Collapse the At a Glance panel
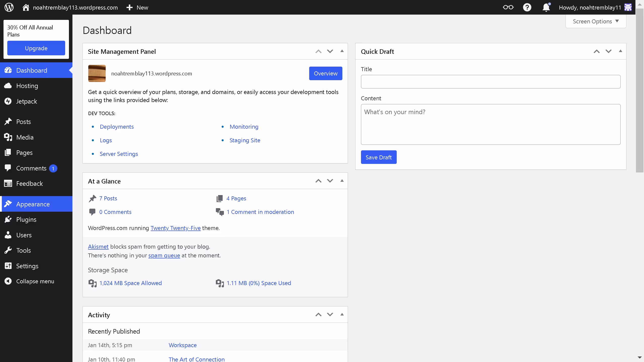 (x=342, y=180)
